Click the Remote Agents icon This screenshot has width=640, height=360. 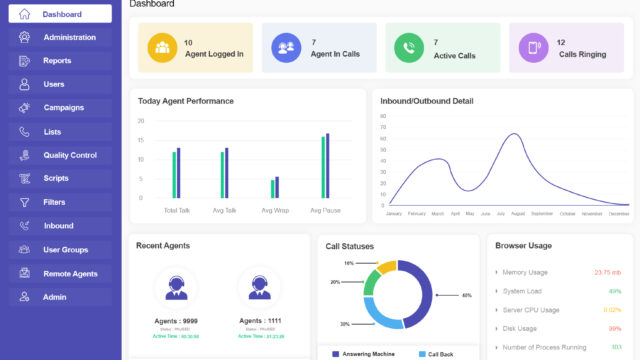[x=24, y=273]
